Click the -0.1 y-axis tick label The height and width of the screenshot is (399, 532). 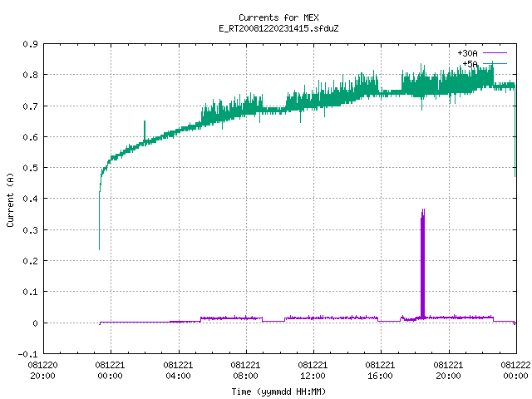click(27, 354)
